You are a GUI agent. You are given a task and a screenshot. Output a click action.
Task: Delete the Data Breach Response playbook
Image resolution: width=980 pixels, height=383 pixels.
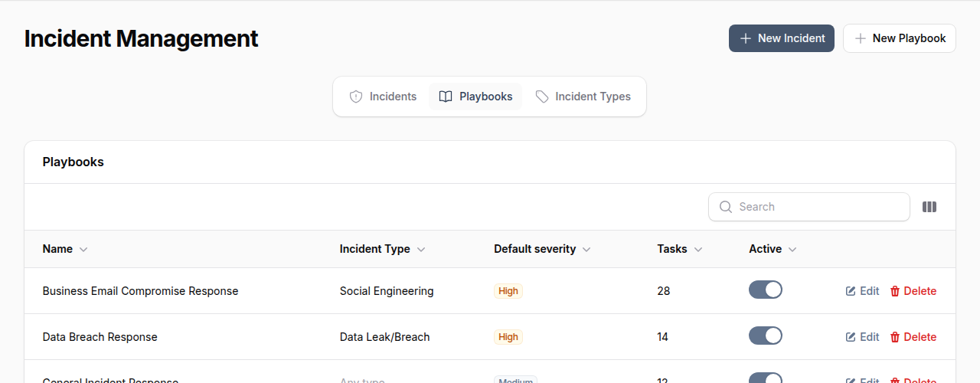click(x=913, y=337)
